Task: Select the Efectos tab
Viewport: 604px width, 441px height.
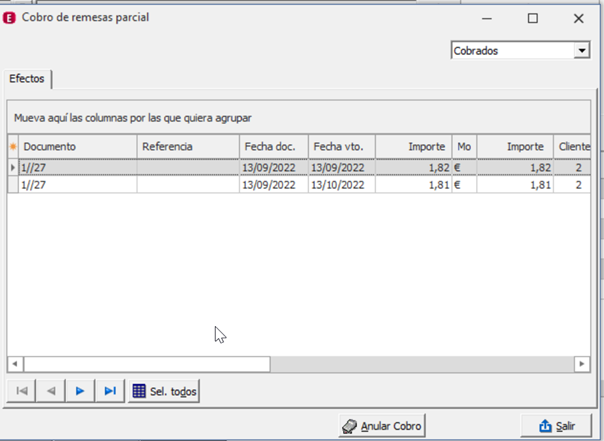Action: click(x=27, y=79)
